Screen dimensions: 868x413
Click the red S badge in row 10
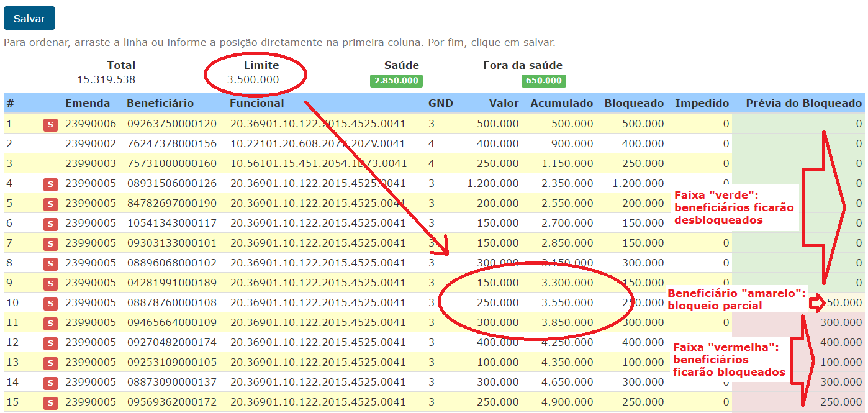[x=50, y=303]
